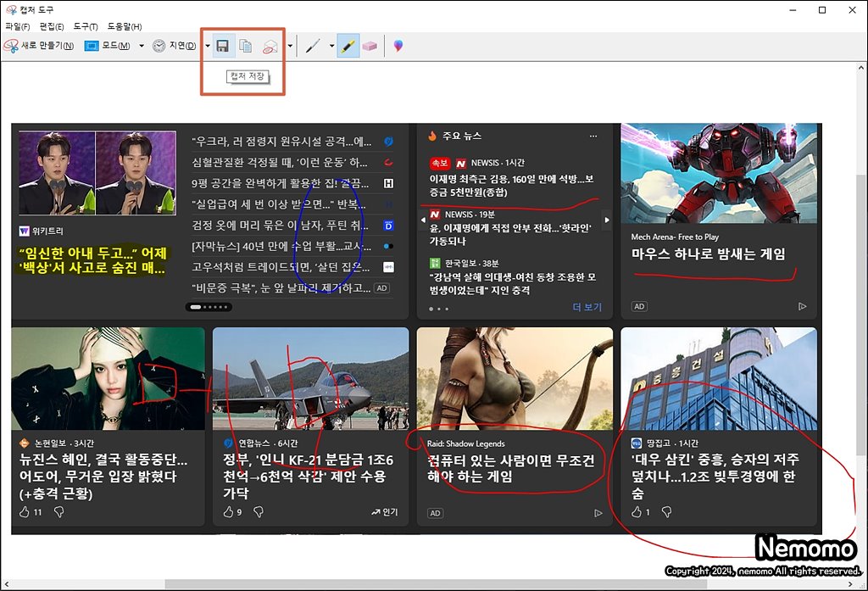
Task: Click the ad play triangle on Raid Shadow Legends card
Action: point(598,514)
